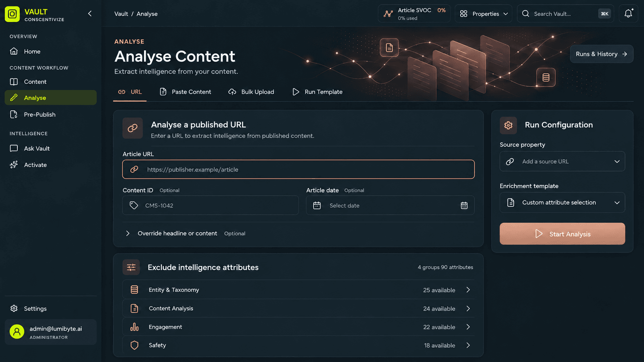Click the ADMINISTRATOR role label
The height and width of the screenshot is (362, 644).
pyautogui.click(x=49, y=337)
